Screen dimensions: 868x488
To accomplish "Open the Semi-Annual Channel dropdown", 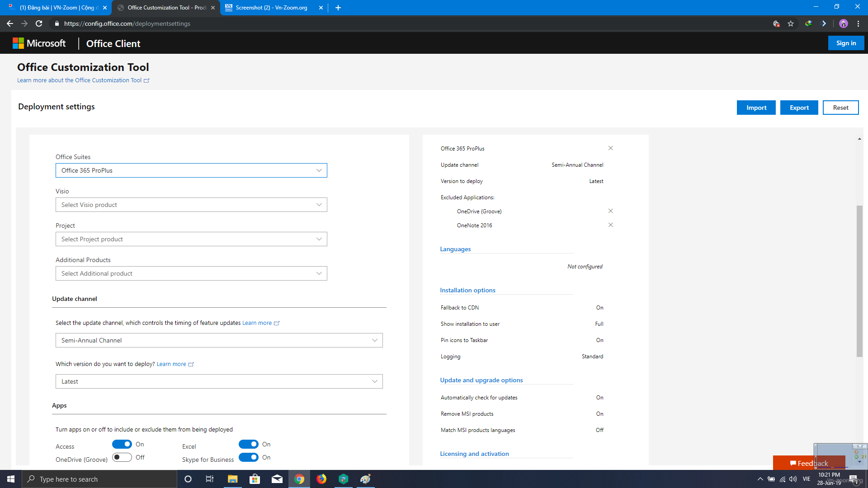I will (x=219, y=340).
